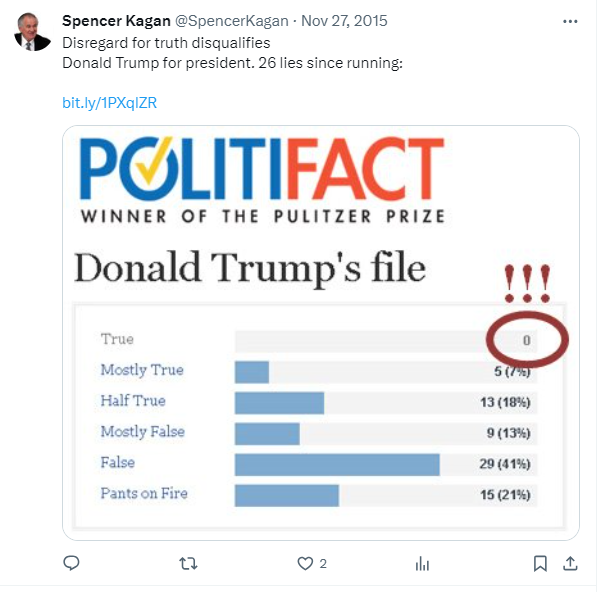Follow the bit.ly/1PXqlZR link

pyautogui.click(x=109, y=103)
